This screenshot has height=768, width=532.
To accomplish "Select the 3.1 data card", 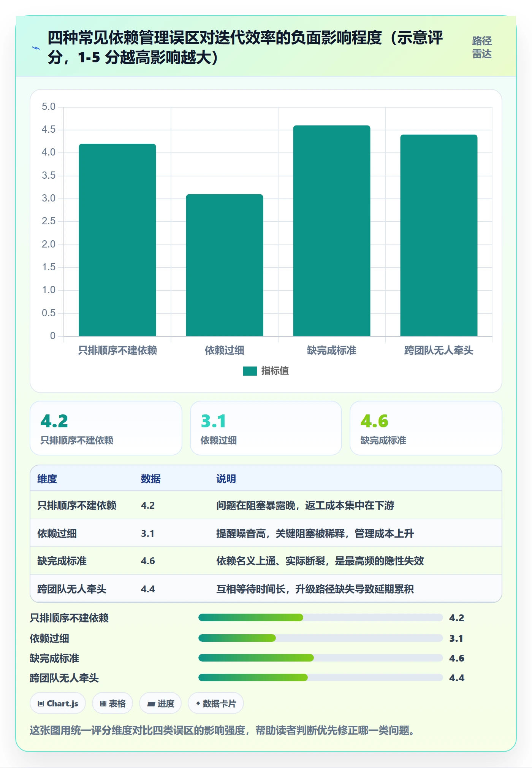I will (x=266, y=428).
